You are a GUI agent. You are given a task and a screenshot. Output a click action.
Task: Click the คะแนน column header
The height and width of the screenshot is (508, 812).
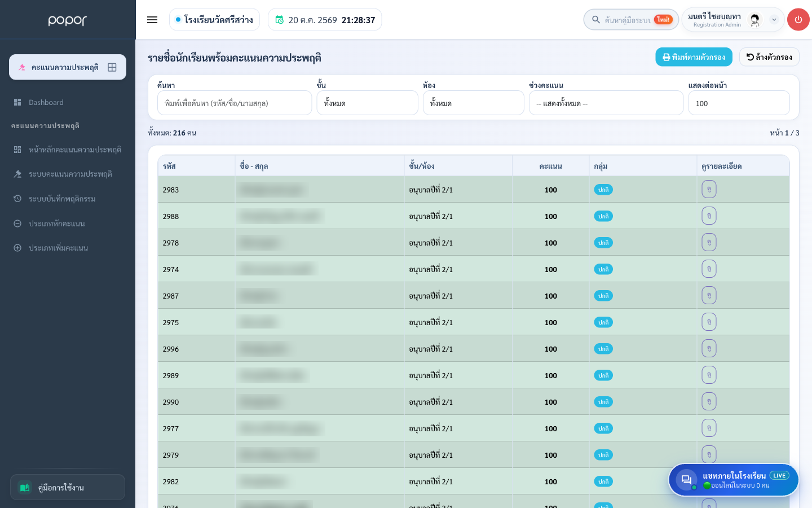[x=550, y=166]
